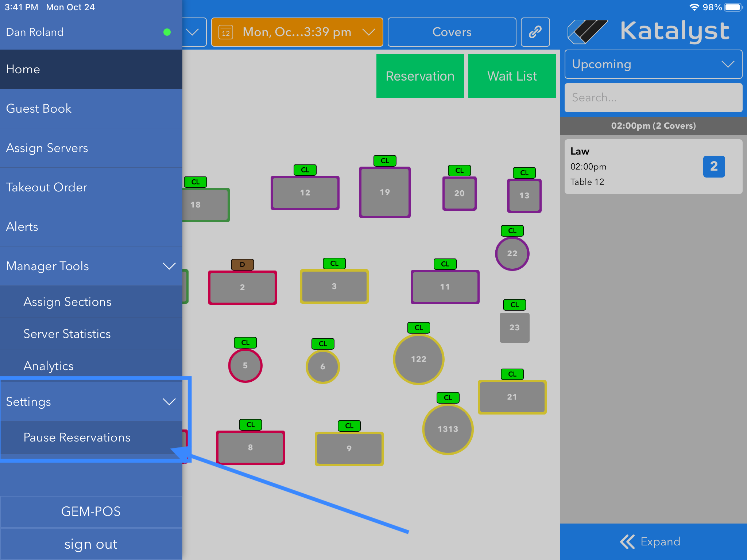Image resolution: width=747 pixels, height=560 pixels.
Task: Tap the blue 2 covers badge on Law
Action: click(x=714, y=167)
